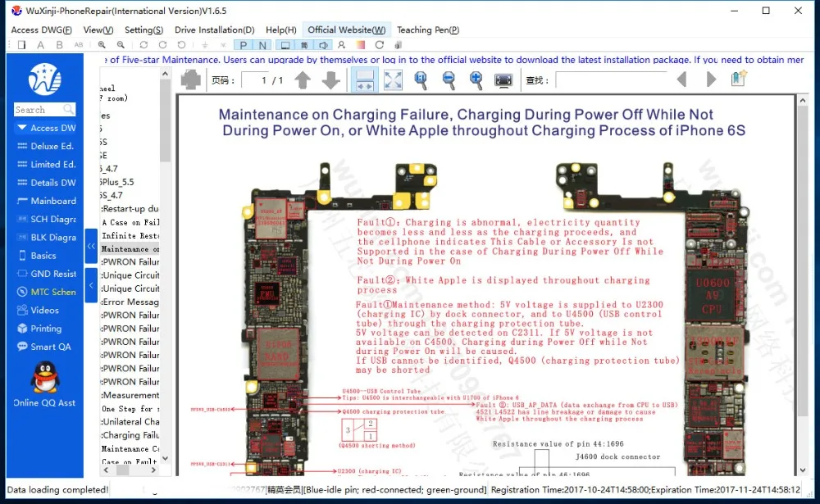Open Smart QA in the sidebar
Image resolution: width=820 pixels, height=504 pixels.
tap(44, 347)
